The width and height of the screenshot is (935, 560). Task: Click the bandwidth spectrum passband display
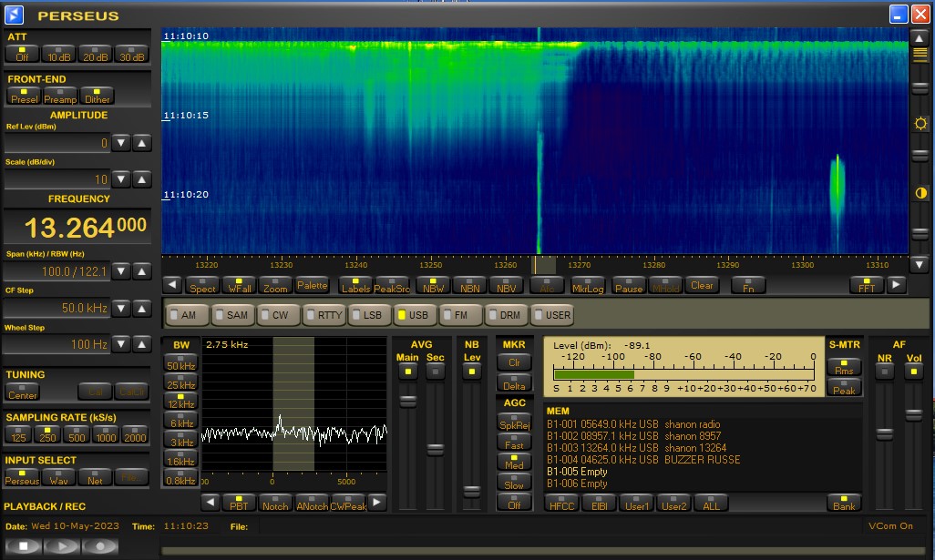point(294,404)
